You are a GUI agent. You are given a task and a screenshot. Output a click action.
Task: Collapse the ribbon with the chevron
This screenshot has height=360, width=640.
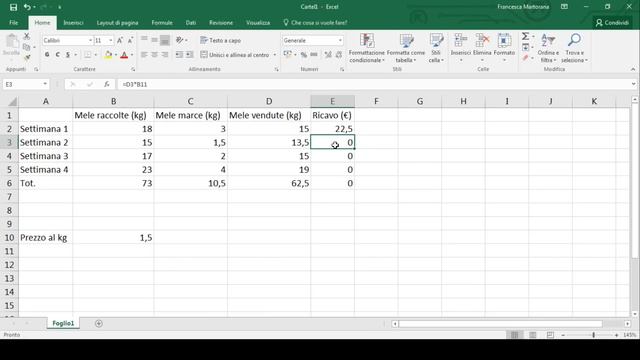[x=633, y=69]
